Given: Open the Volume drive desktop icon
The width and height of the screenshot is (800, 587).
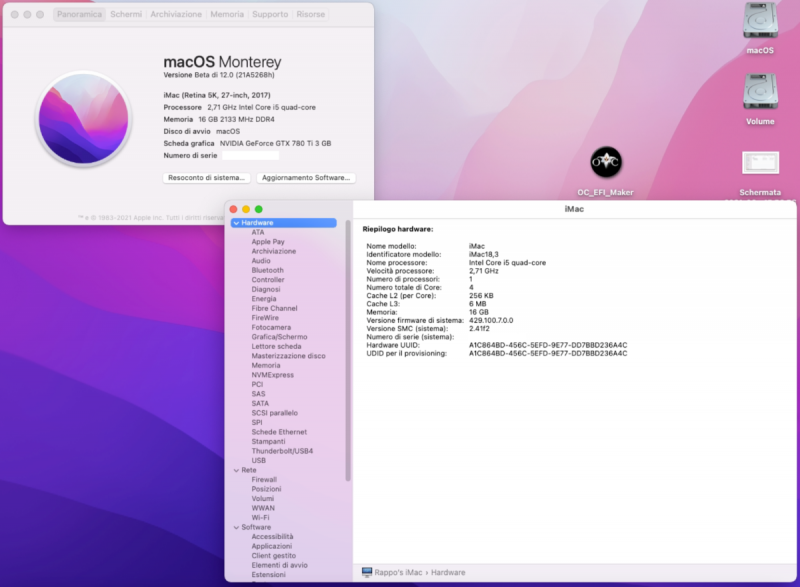Looking at the screenshot, I should point(760,93).
